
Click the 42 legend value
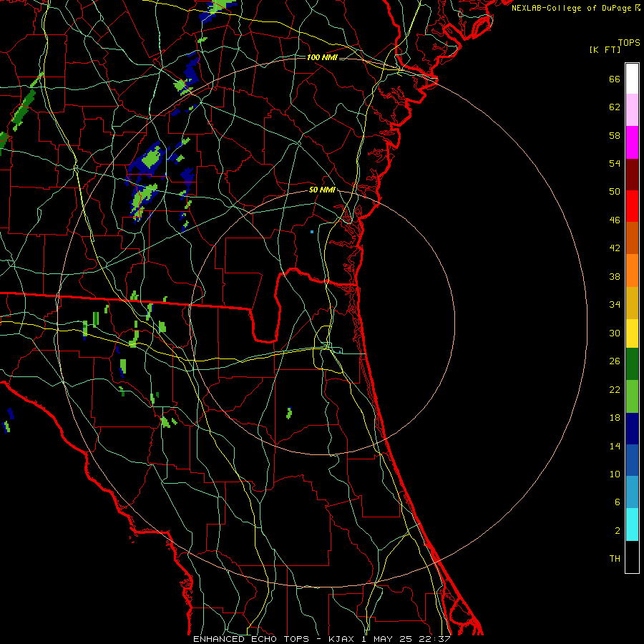(615, 248)
